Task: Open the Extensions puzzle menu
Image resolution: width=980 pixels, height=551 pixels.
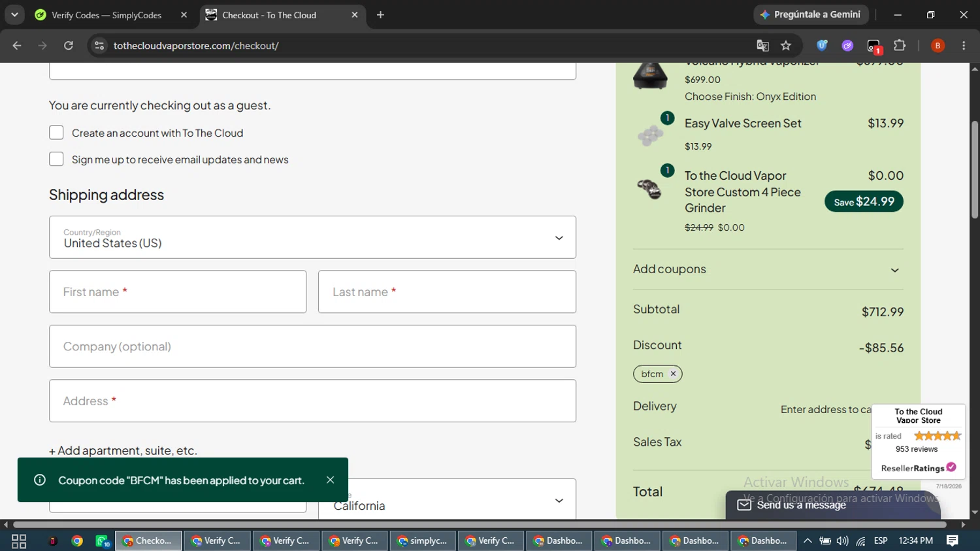Action: [x=900, y=46]
